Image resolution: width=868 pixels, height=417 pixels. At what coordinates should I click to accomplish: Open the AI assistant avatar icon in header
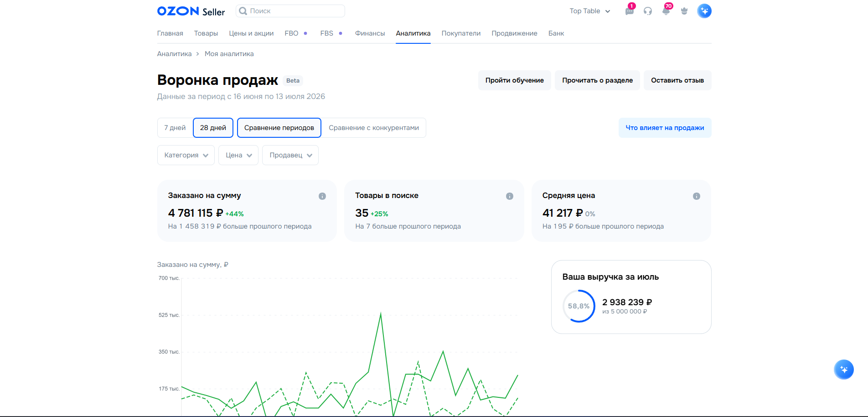704,11
